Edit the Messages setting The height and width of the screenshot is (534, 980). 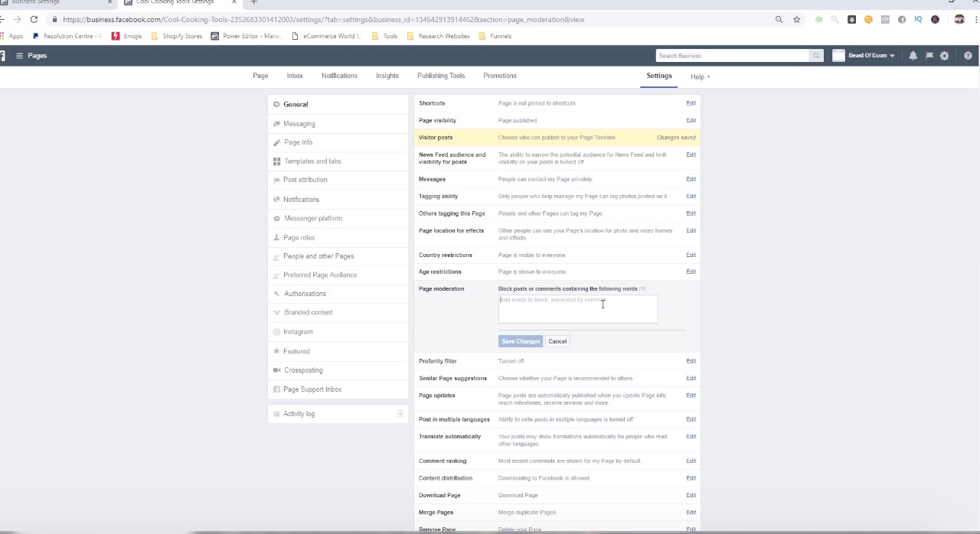click(691, 179)
